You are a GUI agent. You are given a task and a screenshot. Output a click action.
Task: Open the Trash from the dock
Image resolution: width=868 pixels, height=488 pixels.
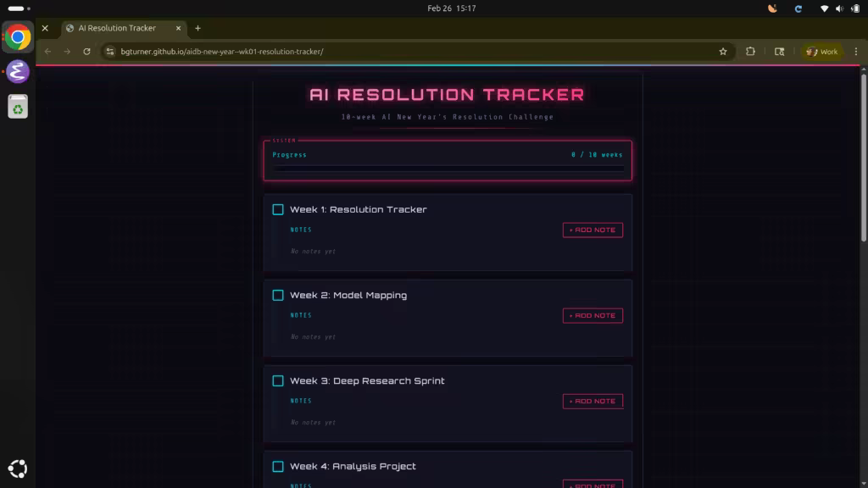click(18, 106)
